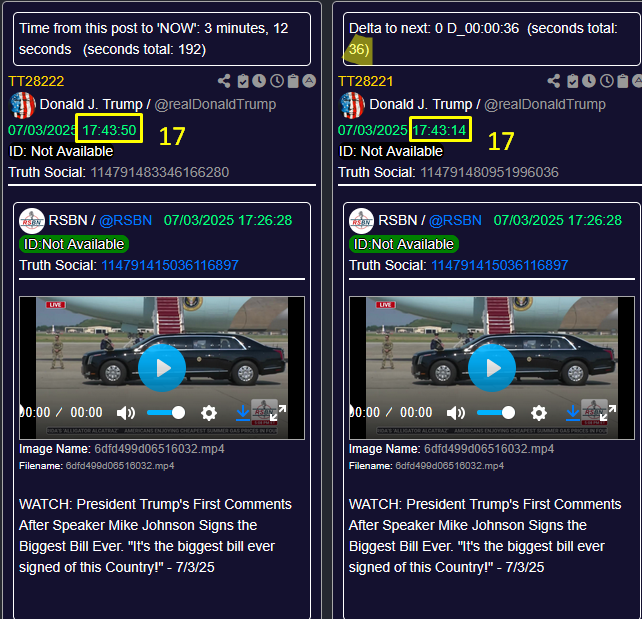Mute the TT28221 video using speaker icon

456,413
